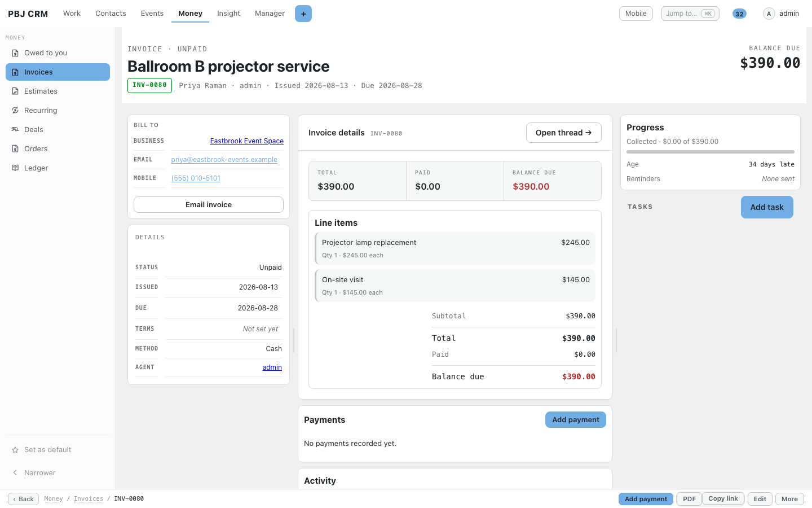The width and height of the screenshot is (812, 508).
Task: Click the Mobile view button
Action: tap(636, 14)
